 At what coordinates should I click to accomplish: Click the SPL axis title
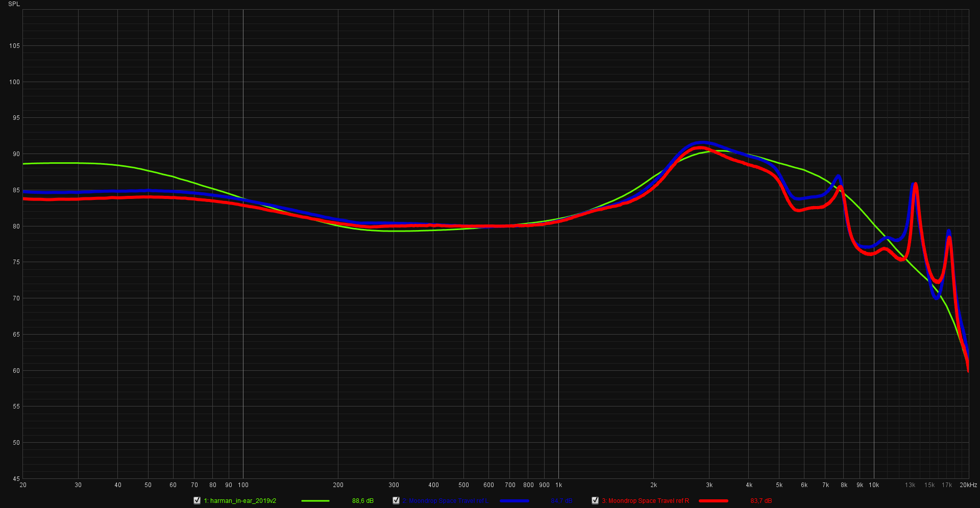[14, 4]
